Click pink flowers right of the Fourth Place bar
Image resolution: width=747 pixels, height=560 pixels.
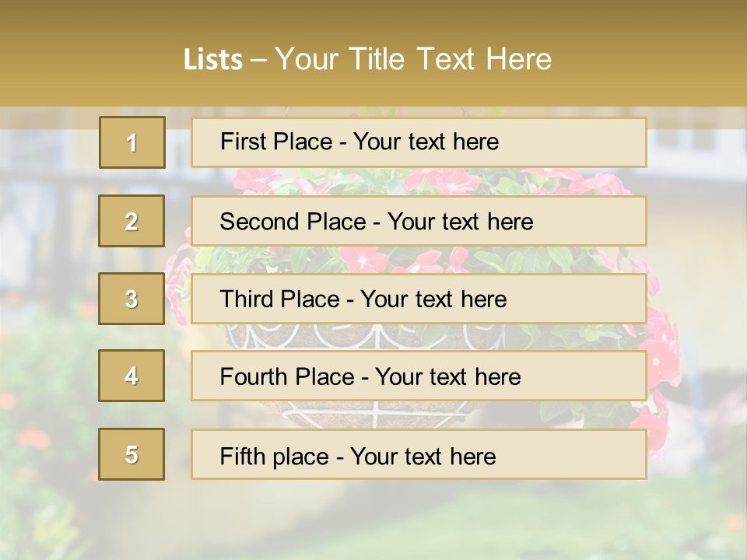(x=661, y=358)
